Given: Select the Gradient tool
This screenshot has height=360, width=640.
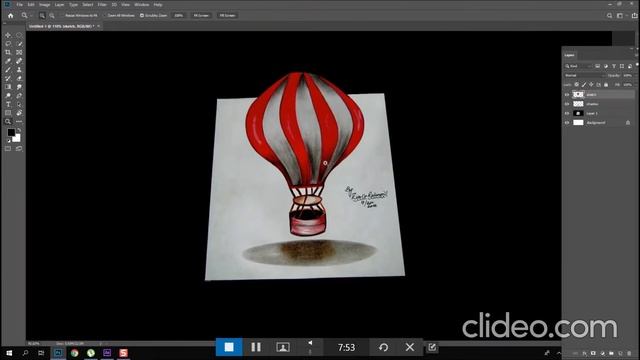Looking at the screenshot, I should [8, 87].
